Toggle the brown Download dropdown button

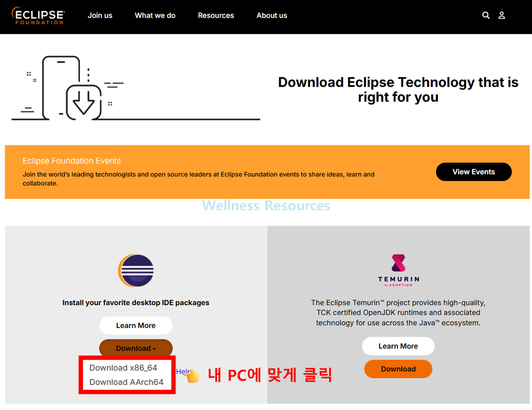136,348
